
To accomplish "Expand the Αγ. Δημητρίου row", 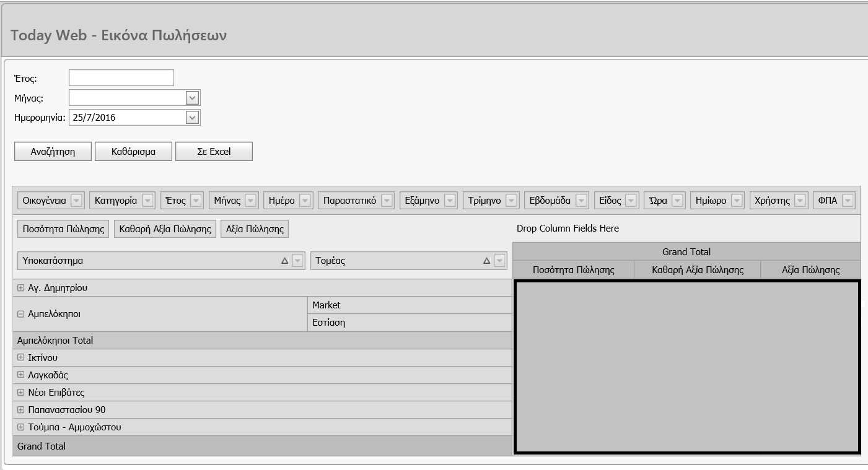I will pos(21,288).
